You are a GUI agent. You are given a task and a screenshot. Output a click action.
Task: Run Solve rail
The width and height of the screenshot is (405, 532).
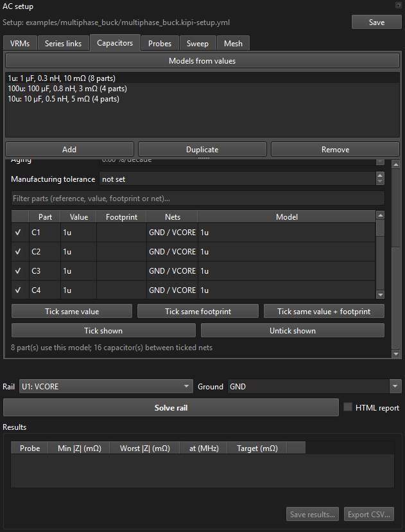(171, 407)
